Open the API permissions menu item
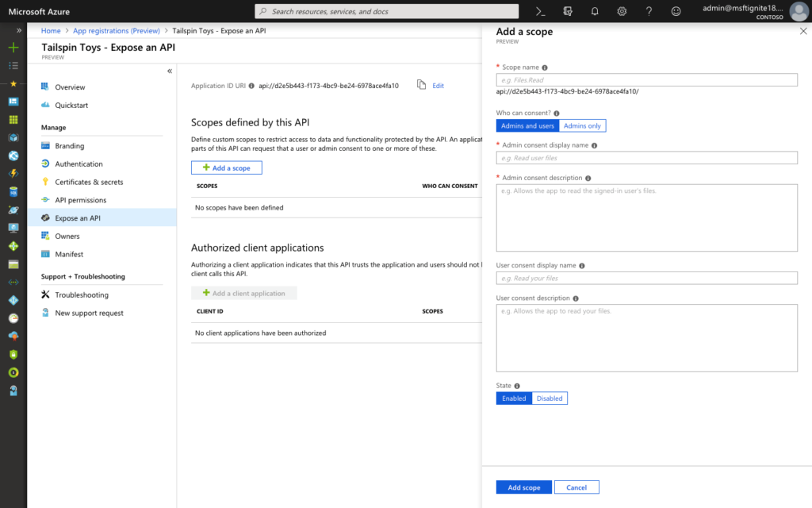812x508 pixels. point(80,200)
